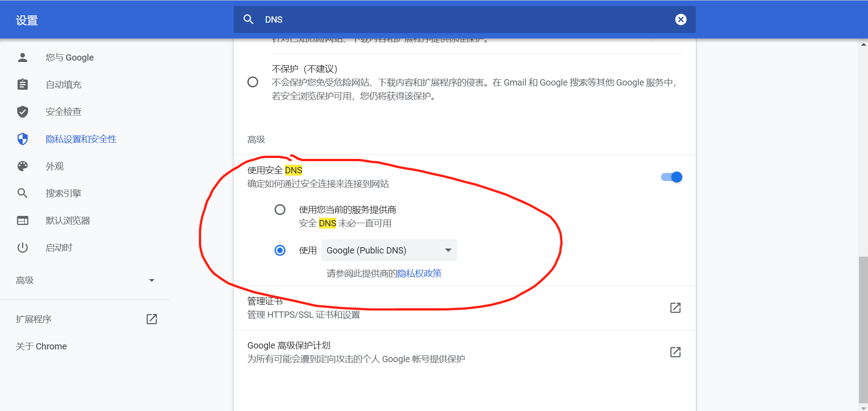Click the search magnifier icon in settings search bar
Viewport: 868px width, 411px height.
248,19
